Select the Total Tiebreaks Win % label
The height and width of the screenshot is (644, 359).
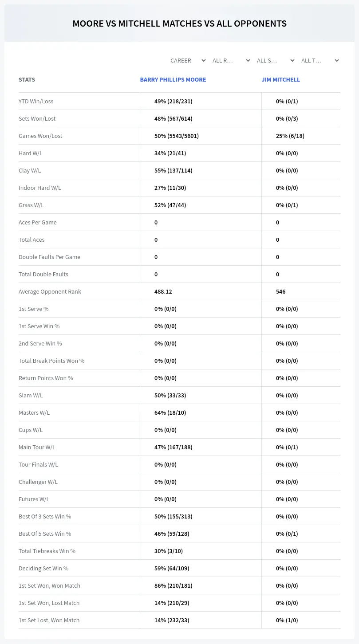[x=47, y=551]
